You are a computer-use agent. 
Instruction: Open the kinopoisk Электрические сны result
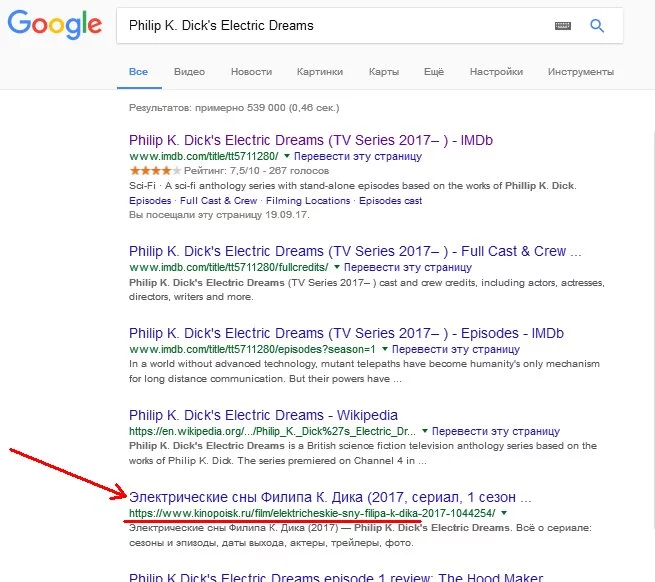pos(330,496)
